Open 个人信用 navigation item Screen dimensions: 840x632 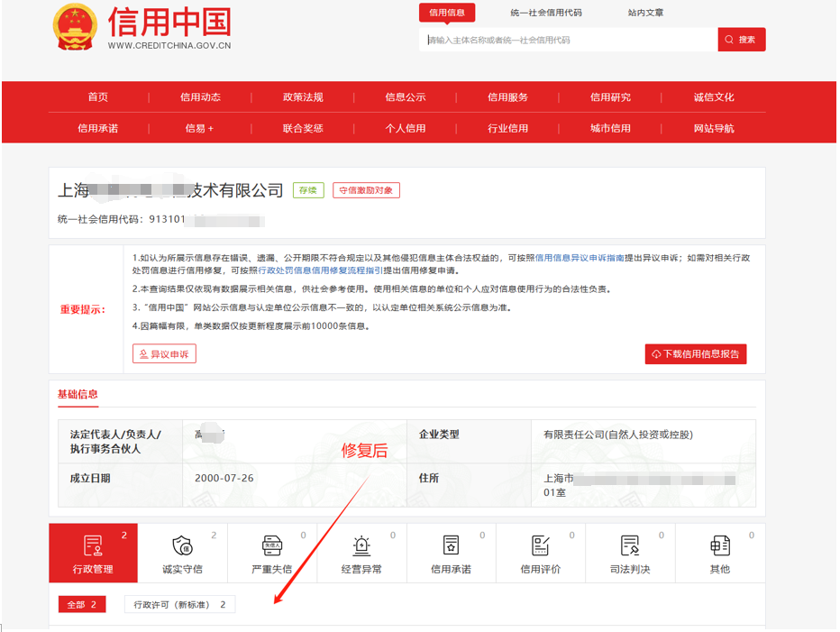pos(405,128)
